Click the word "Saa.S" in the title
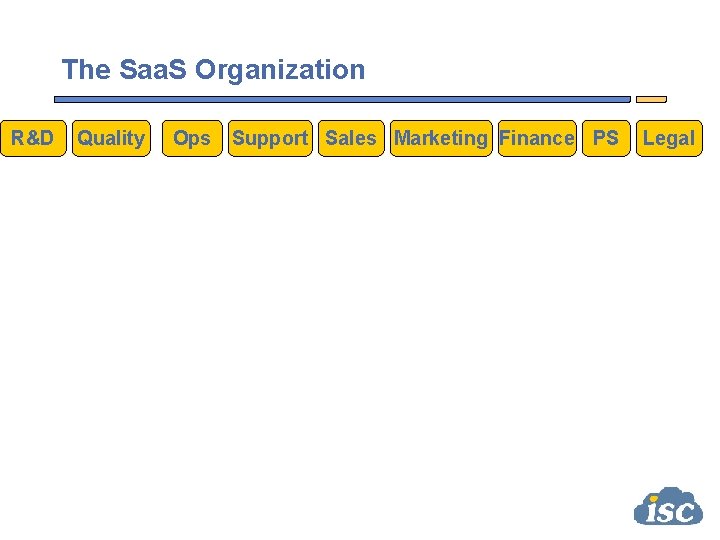720x540 pixels. [x=154, y=70]
